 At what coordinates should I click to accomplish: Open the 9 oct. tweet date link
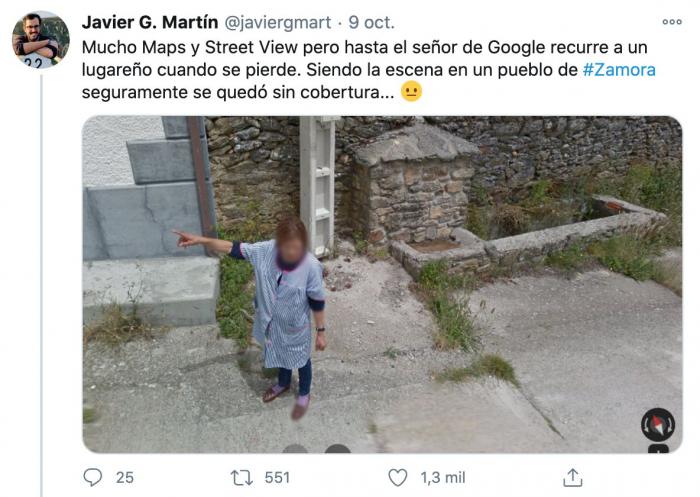click(372, 22)
